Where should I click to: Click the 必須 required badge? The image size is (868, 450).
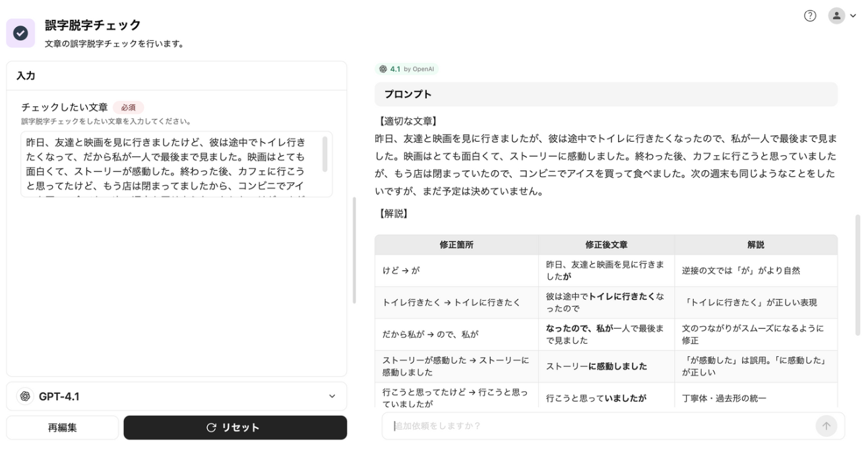(x=128, y=107)
